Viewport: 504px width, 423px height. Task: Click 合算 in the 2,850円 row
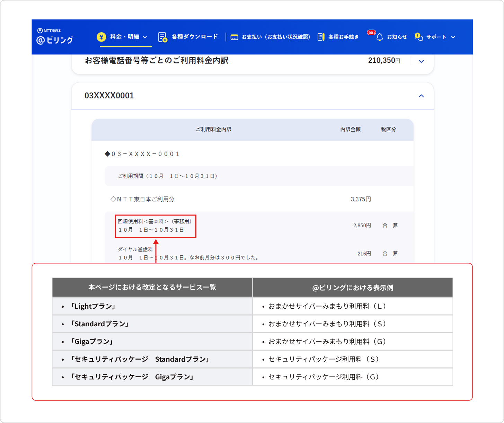[390, 226]
